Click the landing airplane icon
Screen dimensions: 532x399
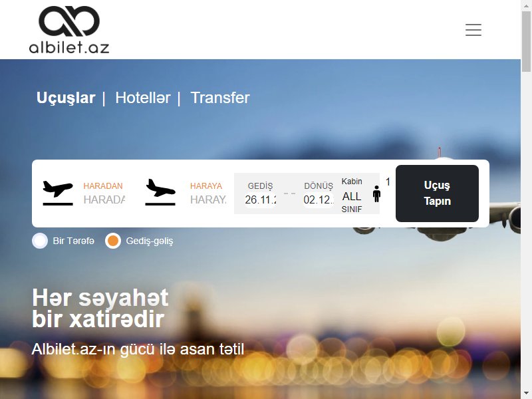(160, 192)
